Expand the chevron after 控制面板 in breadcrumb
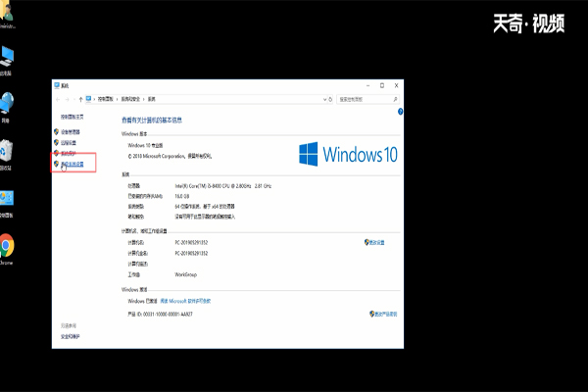Viewport: 588px width, 392px height. [x=117, y=99]
